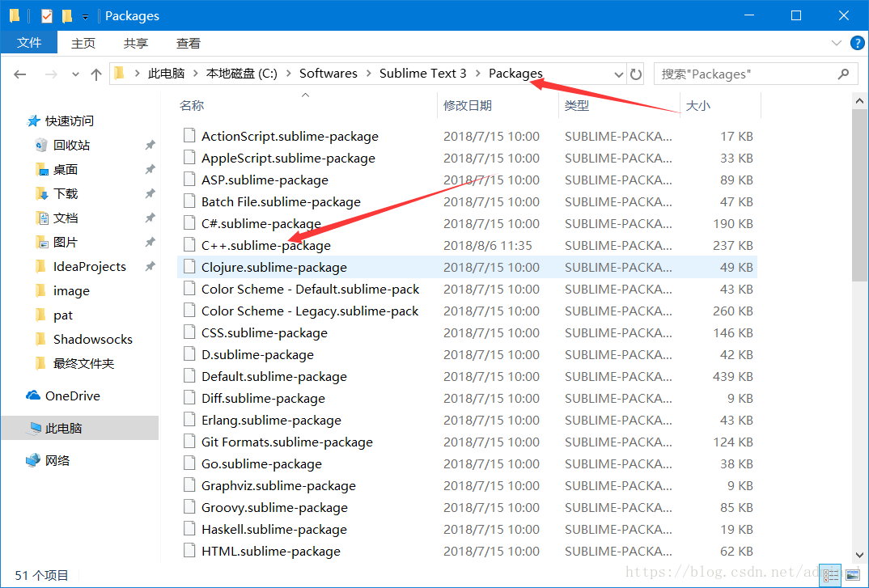This screenshot has width=869, height=588.
Task: Open 文档 folder in quick access
Action: pyautogui.click(x=66, y=218)
